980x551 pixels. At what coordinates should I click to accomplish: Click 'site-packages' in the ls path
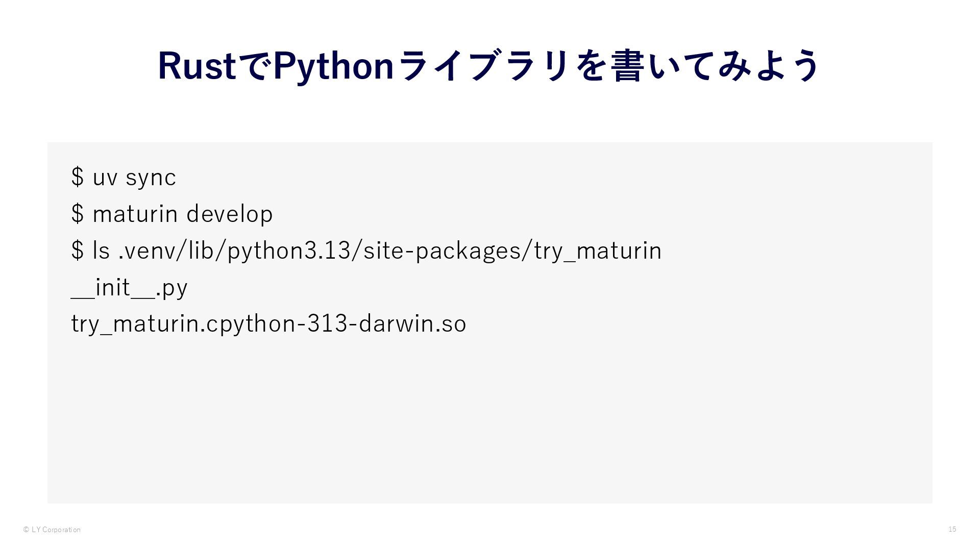(443, 251)
